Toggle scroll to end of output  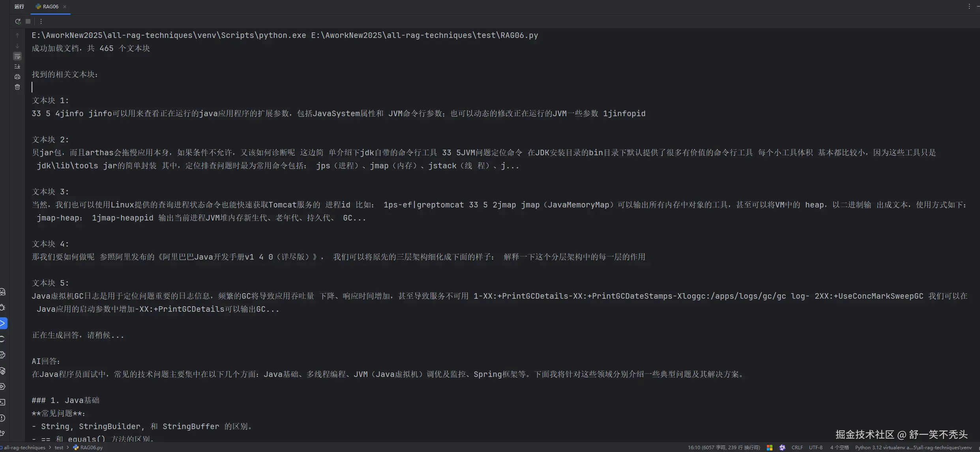pyautogui.click(x=17, y=66)
